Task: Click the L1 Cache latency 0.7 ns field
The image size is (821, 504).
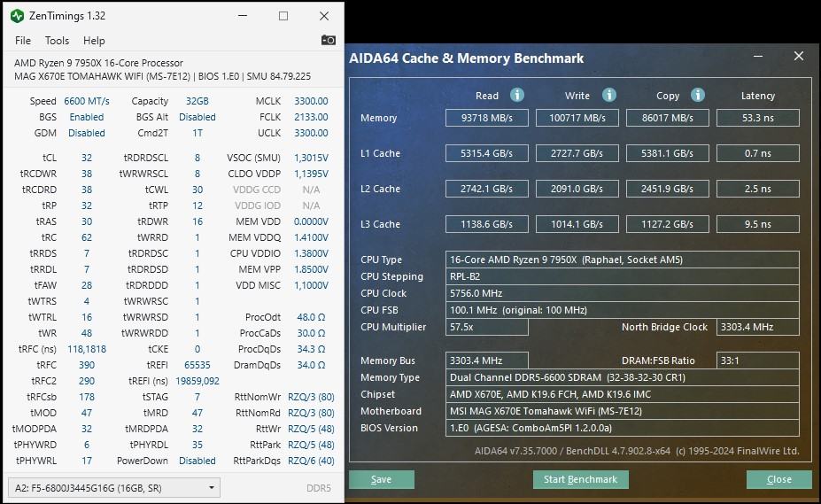Action: coord(757,153)
